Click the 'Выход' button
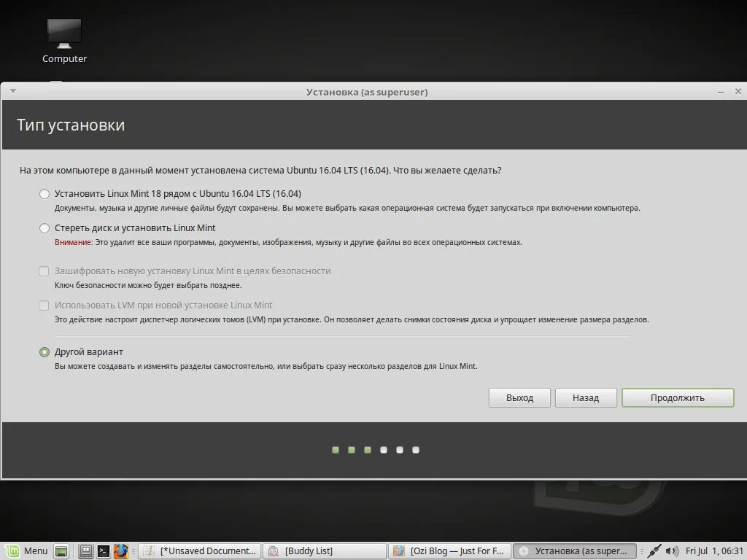This screenshot has width=747, height=560. point(519,397)
